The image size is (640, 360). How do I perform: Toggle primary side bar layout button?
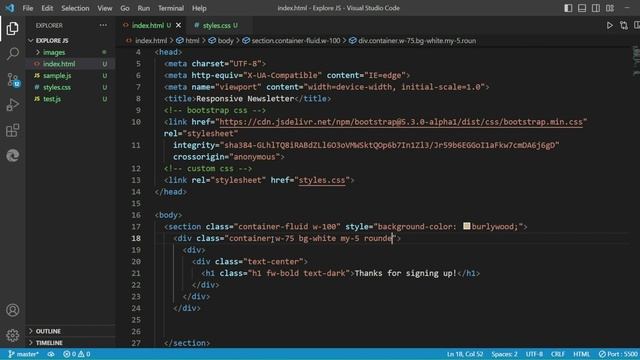coord(568,8)
